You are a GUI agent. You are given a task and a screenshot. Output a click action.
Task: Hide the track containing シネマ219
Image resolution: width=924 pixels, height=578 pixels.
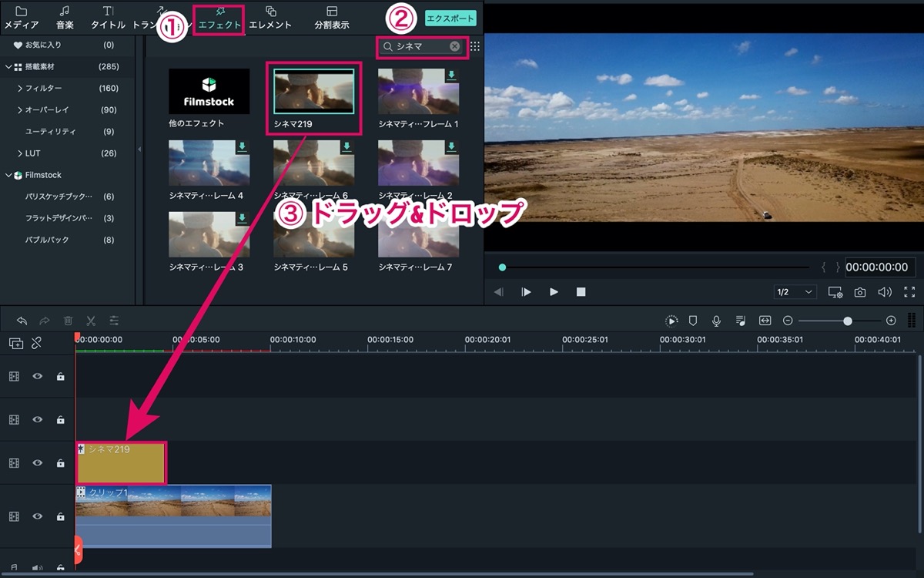point(37,463)
